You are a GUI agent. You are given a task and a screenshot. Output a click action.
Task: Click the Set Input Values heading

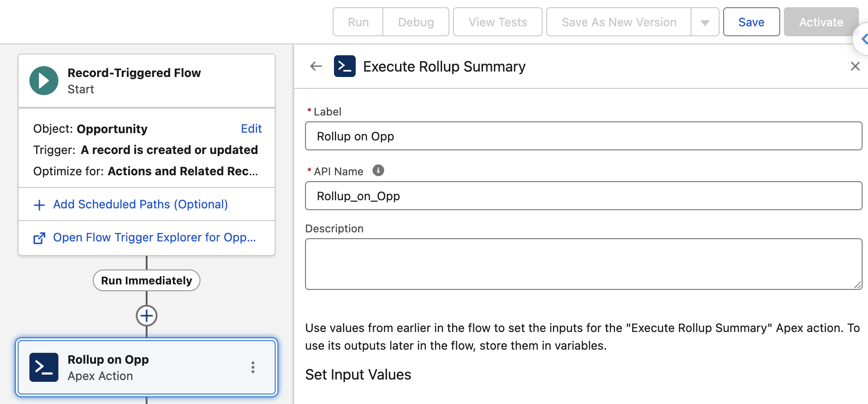coord(358,375)
